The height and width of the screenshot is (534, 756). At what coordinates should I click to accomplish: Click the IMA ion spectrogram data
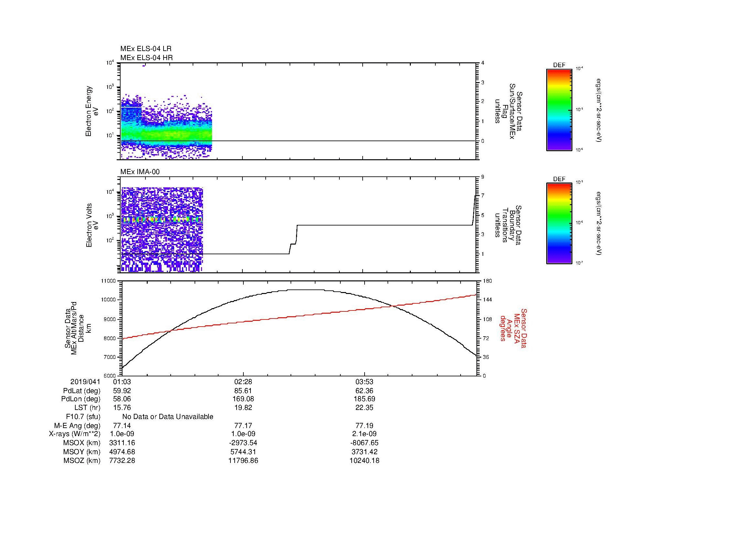[162, 230]
